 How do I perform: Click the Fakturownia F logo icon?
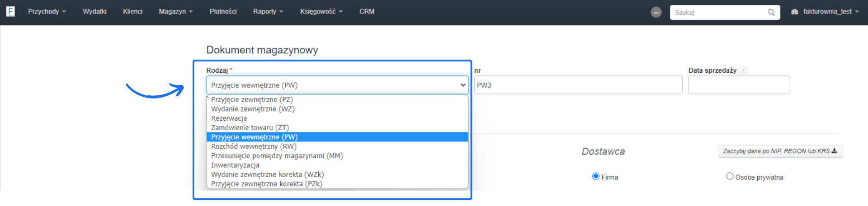[x=10, y=11]
